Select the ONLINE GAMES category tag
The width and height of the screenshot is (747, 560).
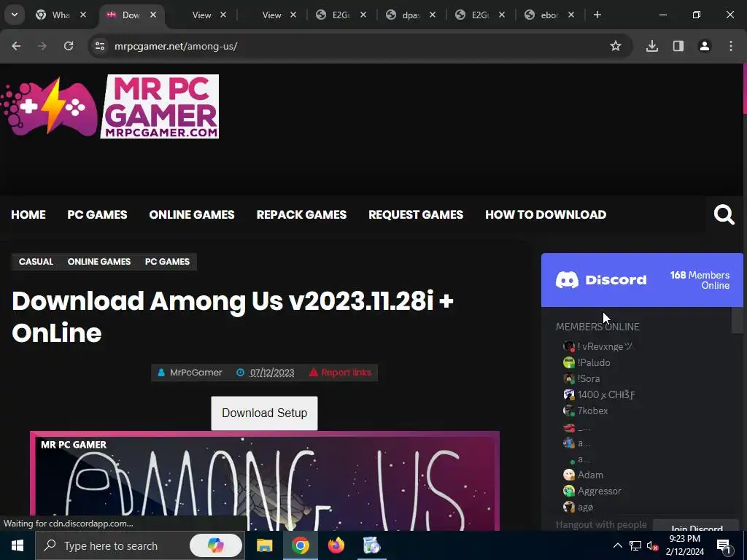pyautogui.click(x=99, y=262)
